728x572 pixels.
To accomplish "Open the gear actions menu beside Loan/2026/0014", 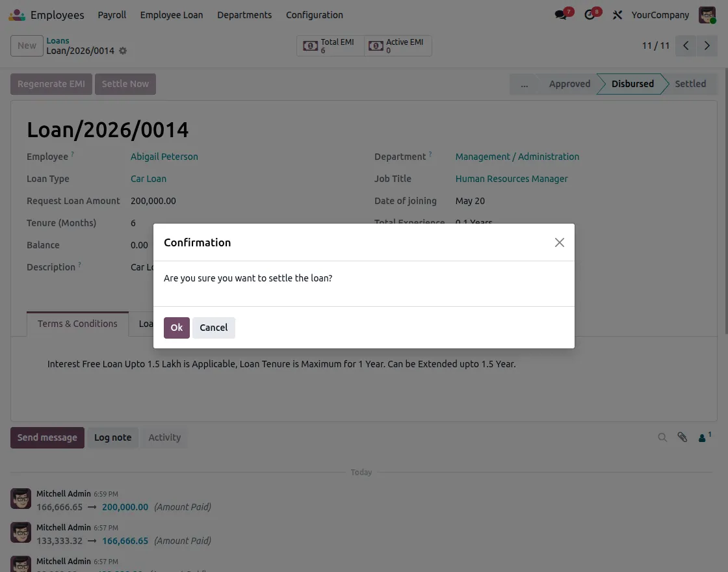I will pyautogui.click(x=123, y=51).
